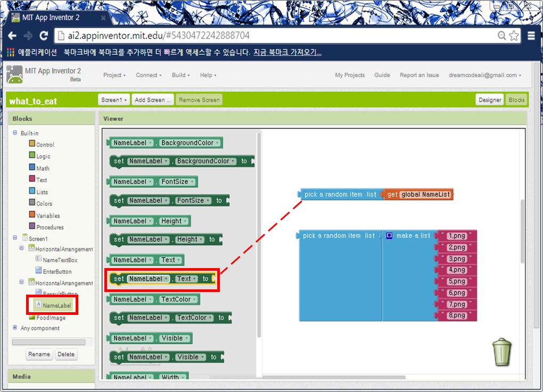Open the Control blocks drawer icon
The image size is (543, 392).
(32, 143)
